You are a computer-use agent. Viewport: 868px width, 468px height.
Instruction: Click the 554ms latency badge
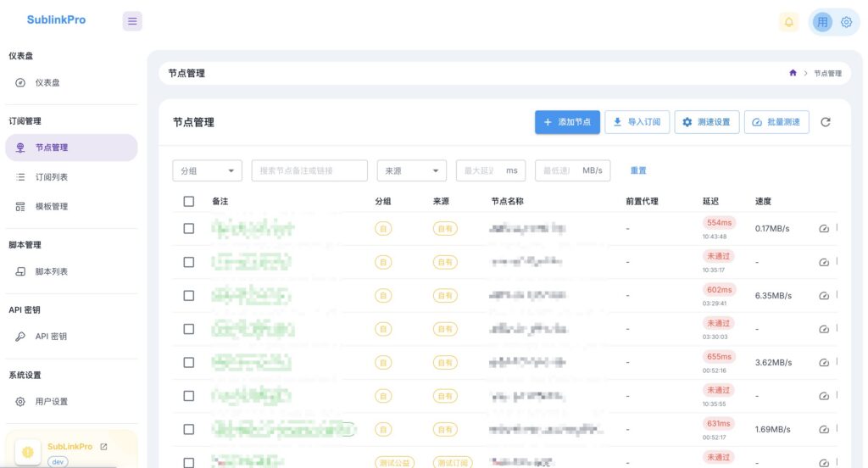tap(719, 223)
